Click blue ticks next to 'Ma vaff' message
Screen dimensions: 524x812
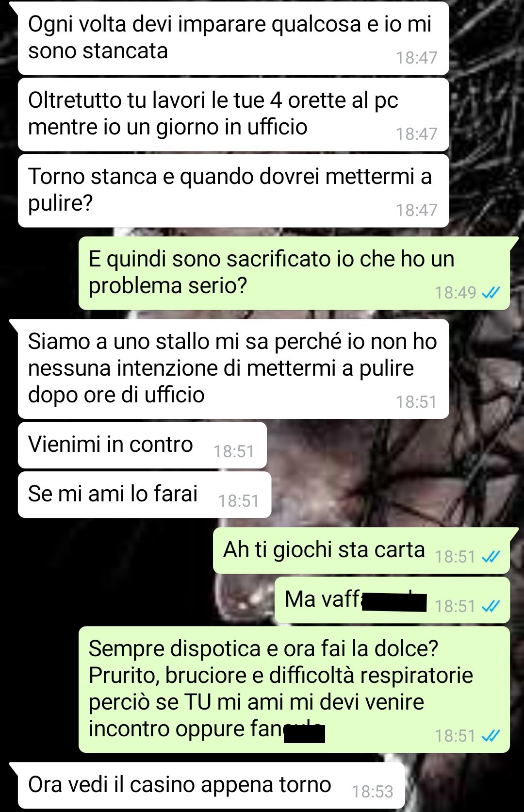(x=491, y=606)
